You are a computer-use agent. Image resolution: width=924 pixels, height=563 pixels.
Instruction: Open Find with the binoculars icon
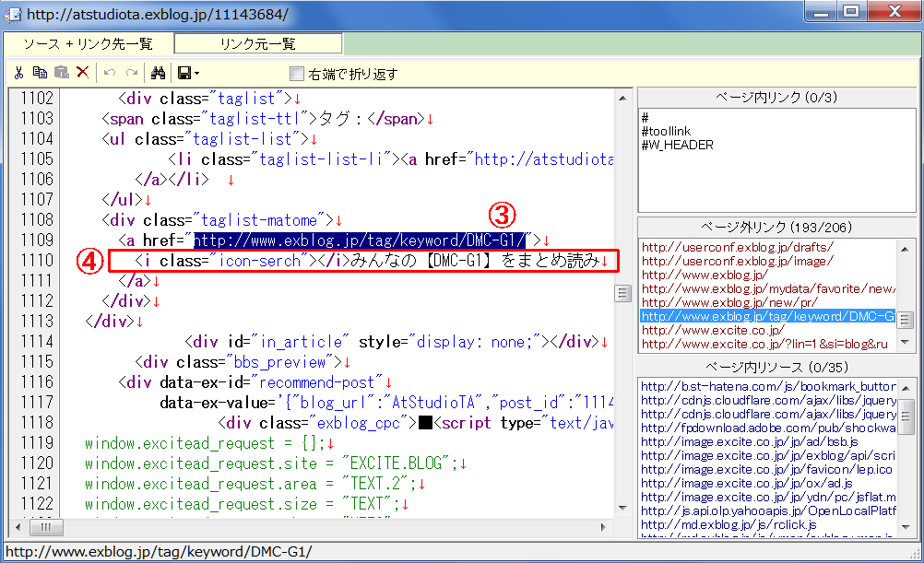(158, 73)
